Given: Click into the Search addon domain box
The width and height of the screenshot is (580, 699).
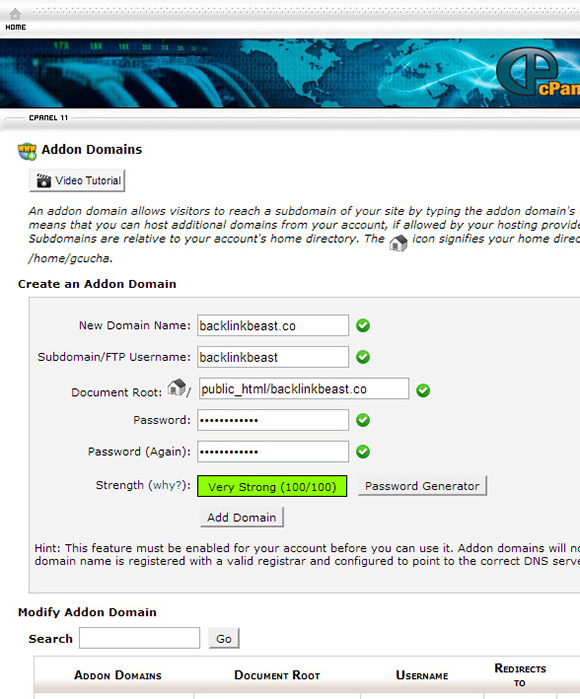Looking at the screenshot, I should (x=140, y=638).
